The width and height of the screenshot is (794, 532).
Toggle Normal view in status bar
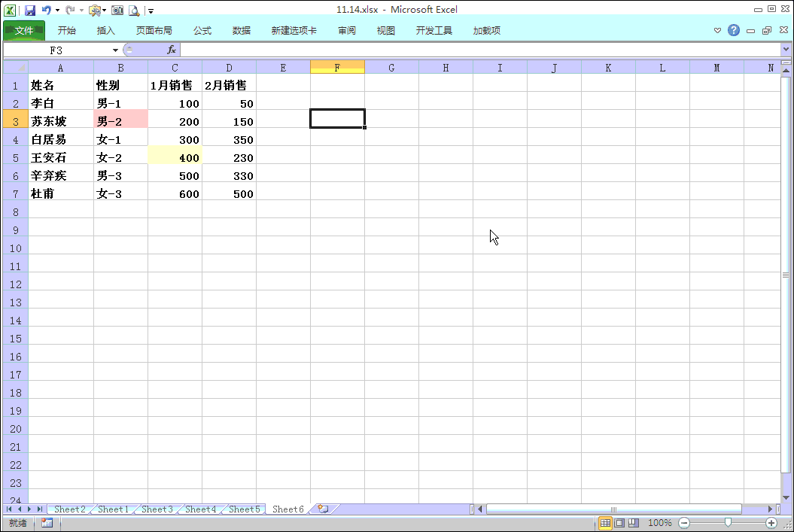coord(605,523)
